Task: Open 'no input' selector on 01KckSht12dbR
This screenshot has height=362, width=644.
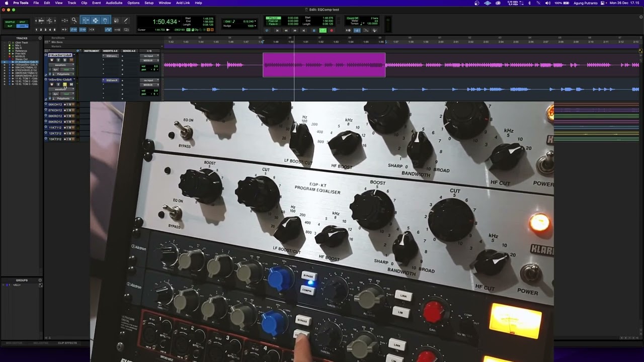Action: 149,56
